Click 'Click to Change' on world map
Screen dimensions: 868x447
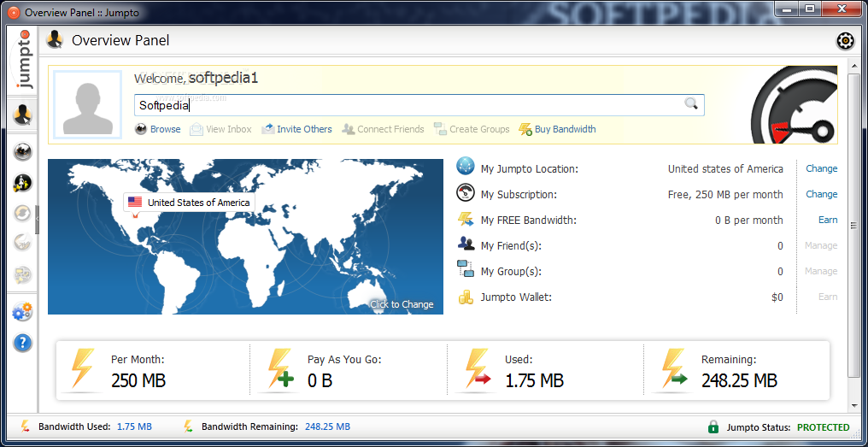pos(402,304)
